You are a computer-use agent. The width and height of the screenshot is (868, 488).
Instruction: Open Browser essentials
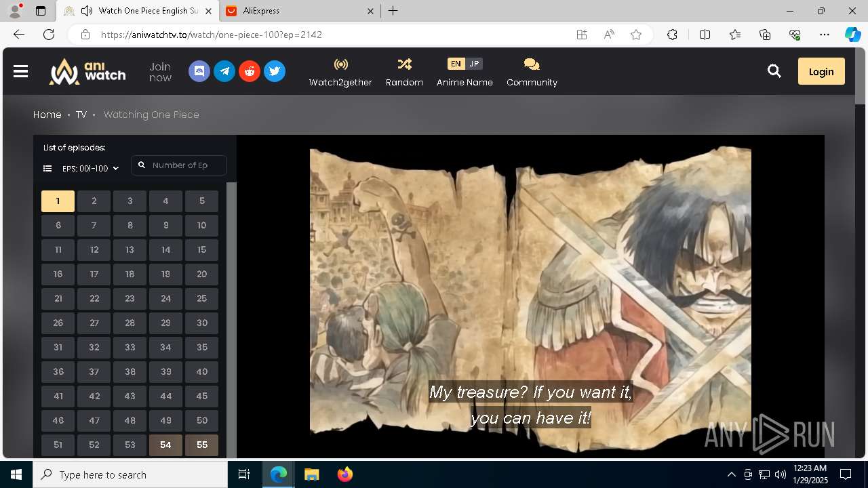(x=795, y=35)
